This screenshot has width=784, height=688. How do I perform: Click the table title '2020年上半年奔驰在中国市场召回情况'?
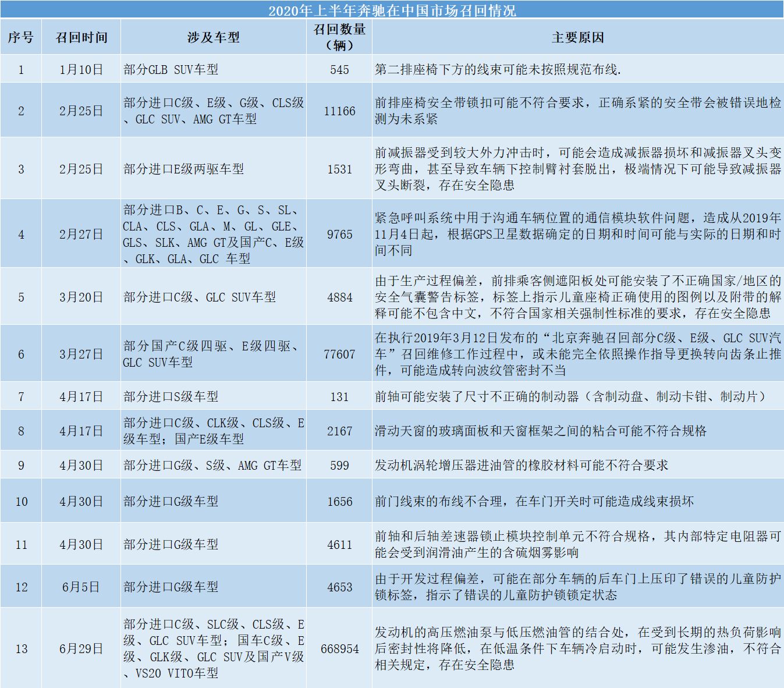pos(392,10)
